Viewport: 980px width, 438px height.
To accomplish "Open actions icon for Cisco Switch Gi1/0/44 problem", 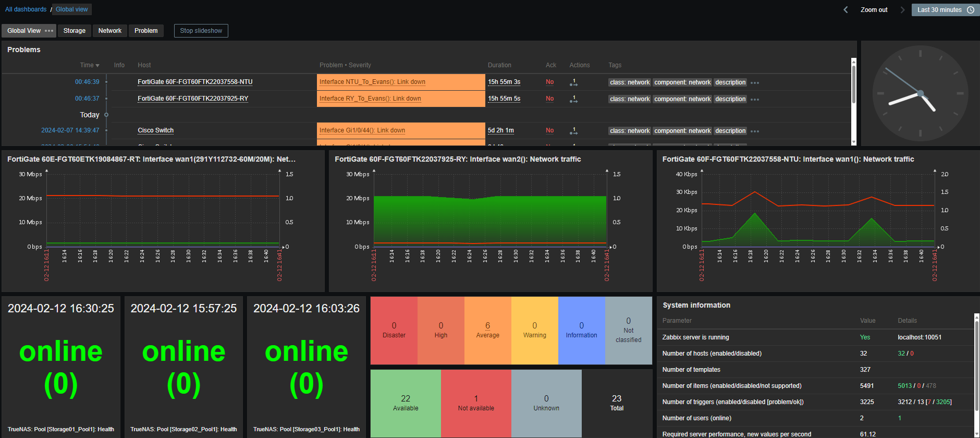I will pyautogui.click(x=573, y=131).
